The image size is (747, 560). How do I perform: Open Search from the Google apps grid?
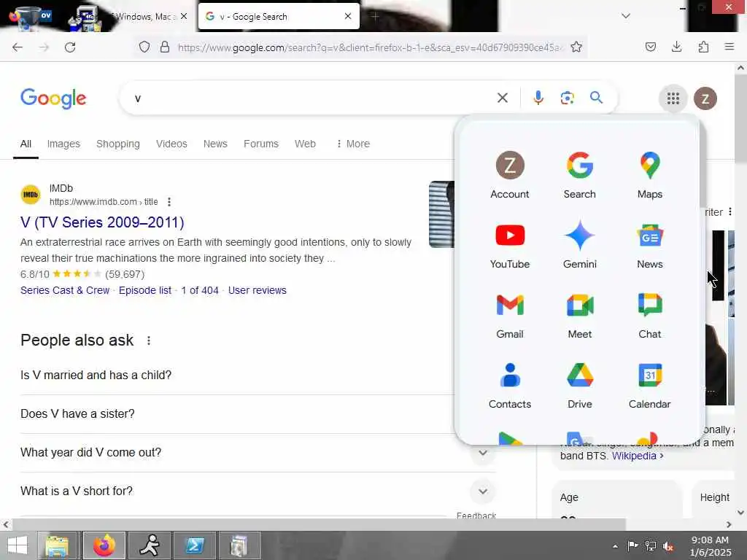pos(579,175)
